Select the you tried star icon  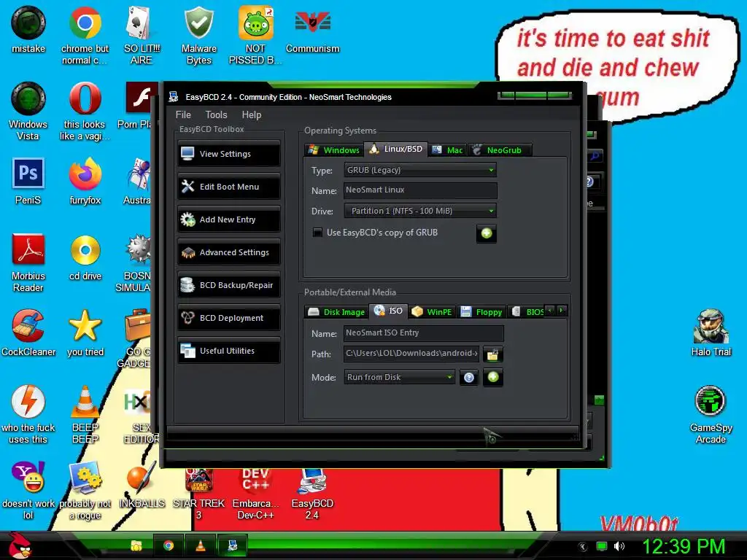pyautogui.click(x=85, y=332)
